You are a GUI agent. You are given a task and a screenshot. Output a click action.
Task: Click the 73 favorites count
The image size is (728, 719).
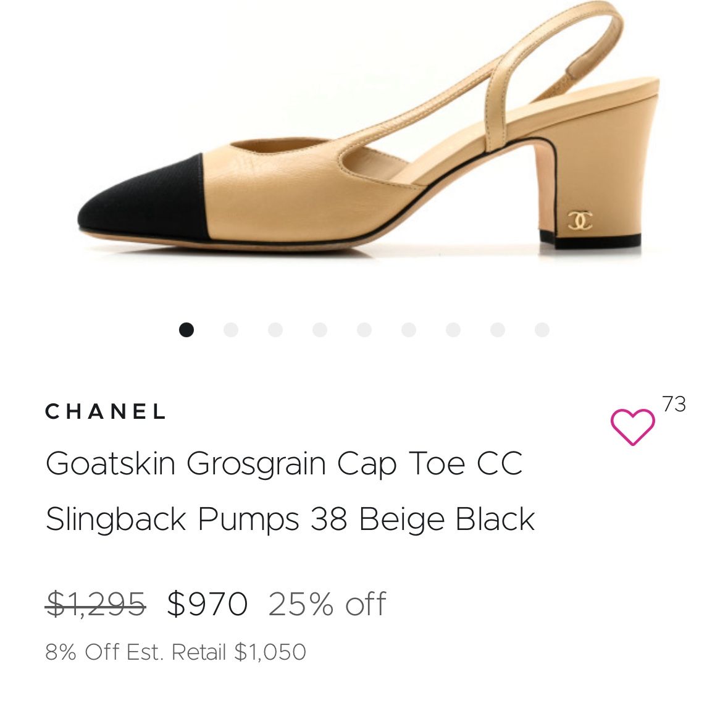pyautogui.click(x=674, y=404)
